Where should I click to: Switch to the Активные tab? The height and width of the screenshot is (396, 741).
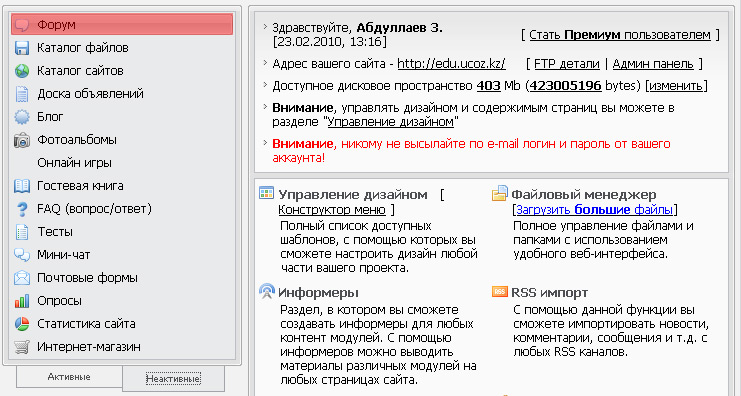[69, 377]
